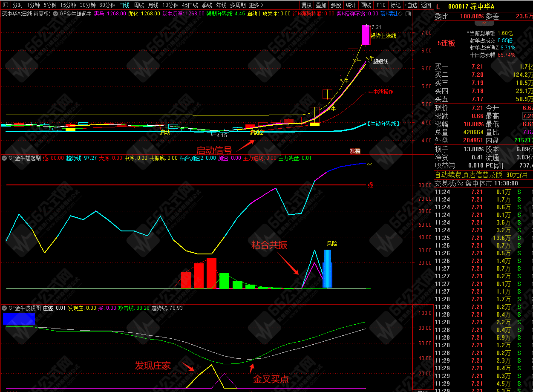This screenshot has width=533, height=392.
Task: Add stock via +自选 button
Action: [411, 5]
